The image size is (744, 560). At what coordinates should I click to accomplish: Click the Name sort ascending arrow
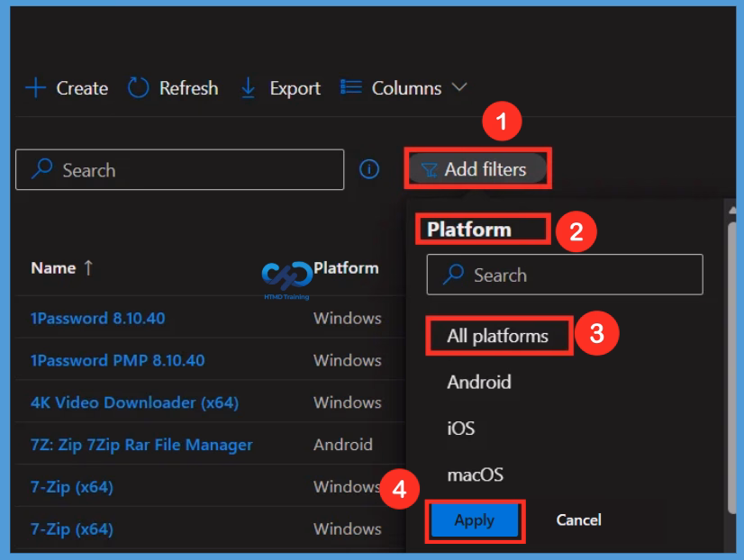pyautogui.click(x=88, y=268)
